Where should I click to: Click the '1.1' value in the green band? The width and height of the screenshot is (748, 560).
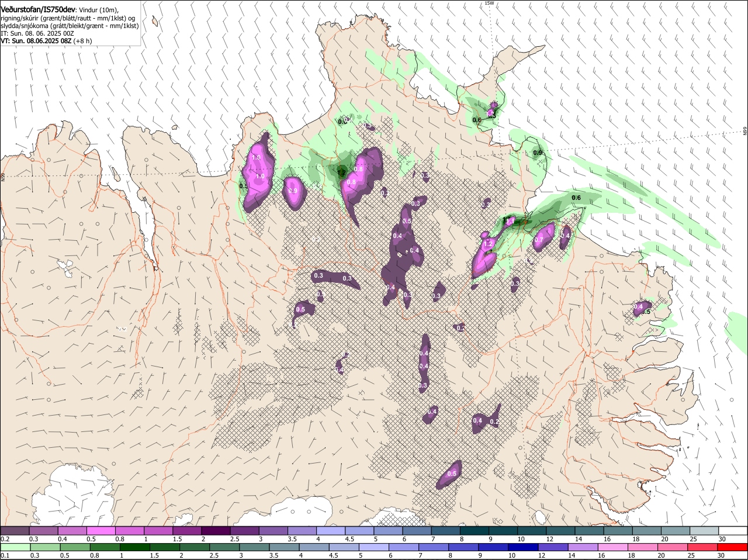click(509, 221)
